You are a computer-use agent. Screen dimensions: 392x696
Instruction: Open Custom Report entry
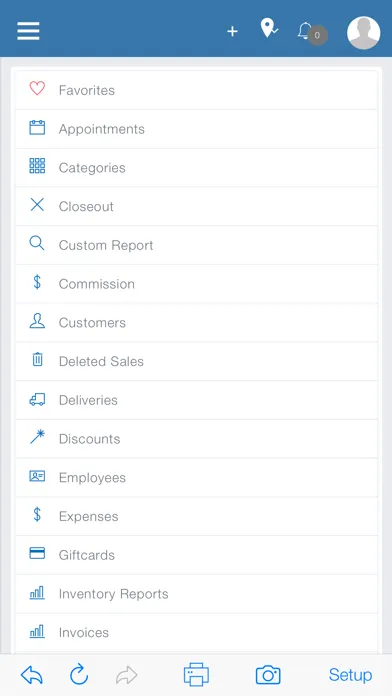197,245
